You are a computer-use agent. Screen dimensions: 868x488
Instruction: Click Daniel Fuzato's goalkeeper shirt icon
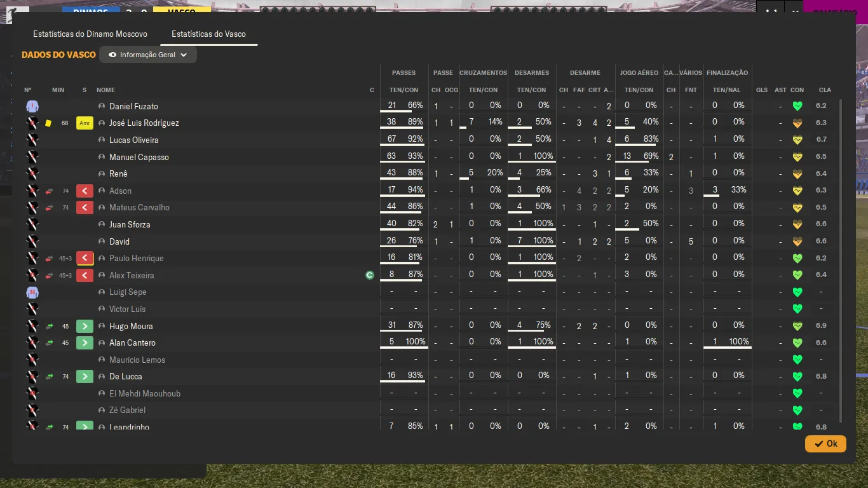point(32,106)
